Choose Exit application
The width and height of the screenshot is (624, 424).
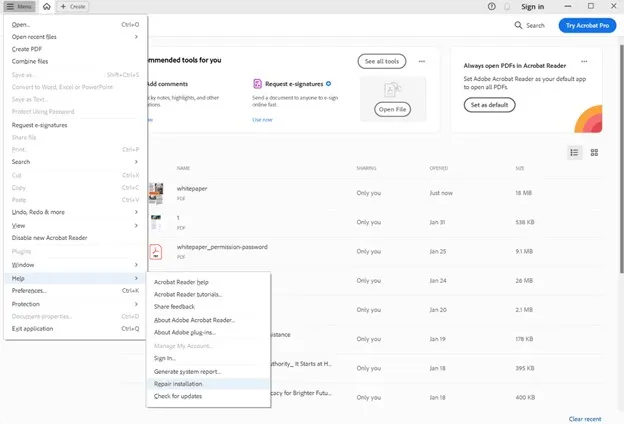[75, 328]
